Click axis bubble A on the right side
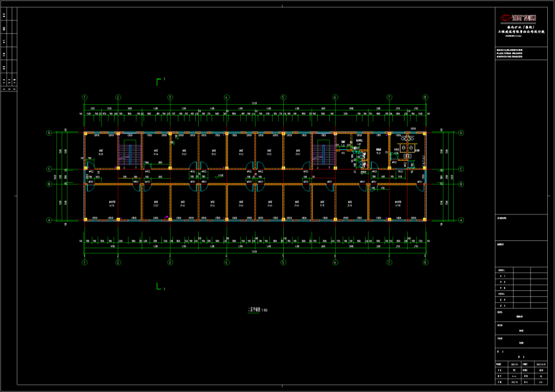555x392 pixels. 461,220
